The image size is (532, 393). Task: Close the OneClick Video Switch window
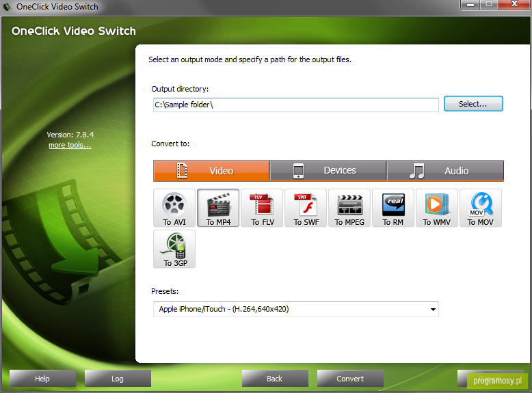pyautogui.click(x=514, y=4)
